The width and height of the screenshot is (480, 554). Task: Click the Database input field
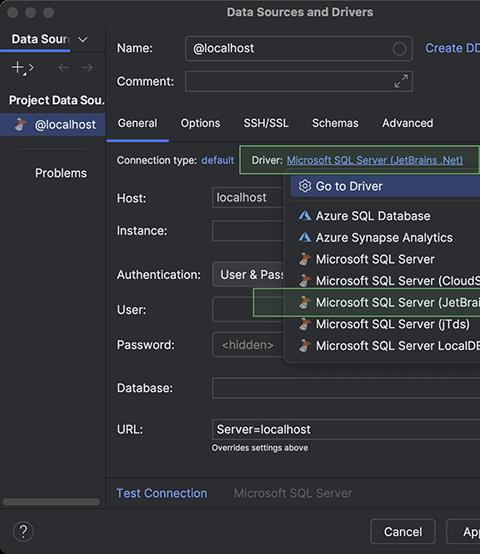(x=346, y=388)
